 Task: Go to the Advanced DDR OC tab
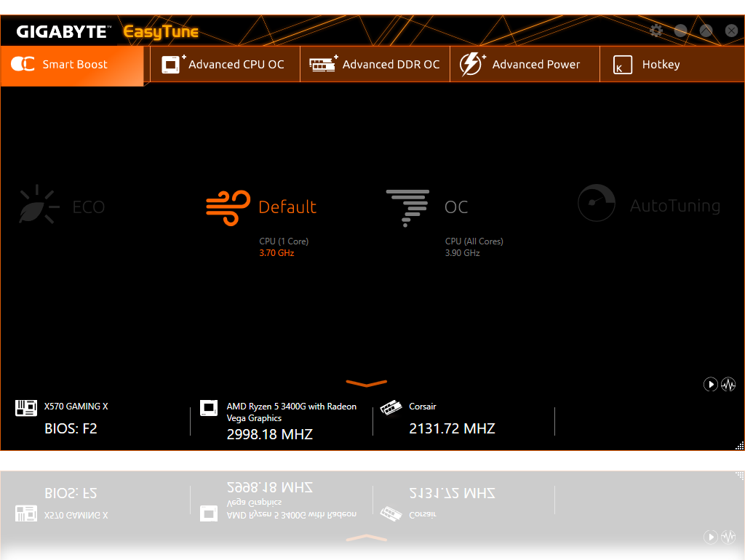(x=375, y=65)
